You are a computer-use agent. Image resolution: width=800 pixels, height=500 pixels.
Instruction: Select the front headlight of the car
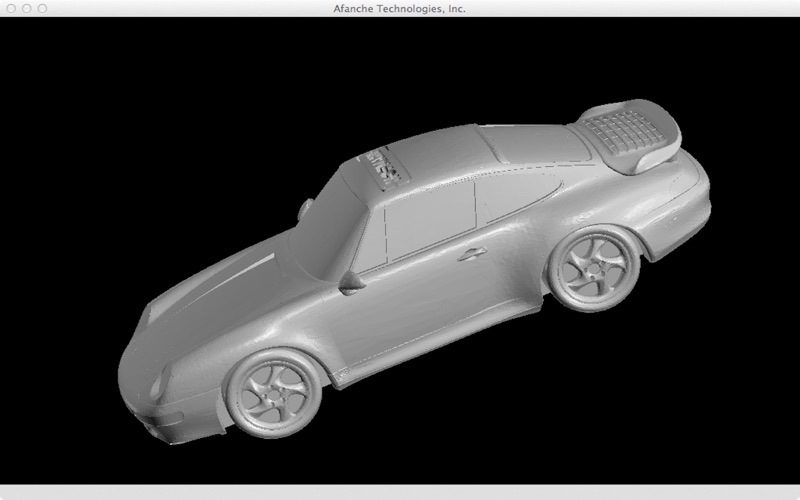(x=161, y=383)
